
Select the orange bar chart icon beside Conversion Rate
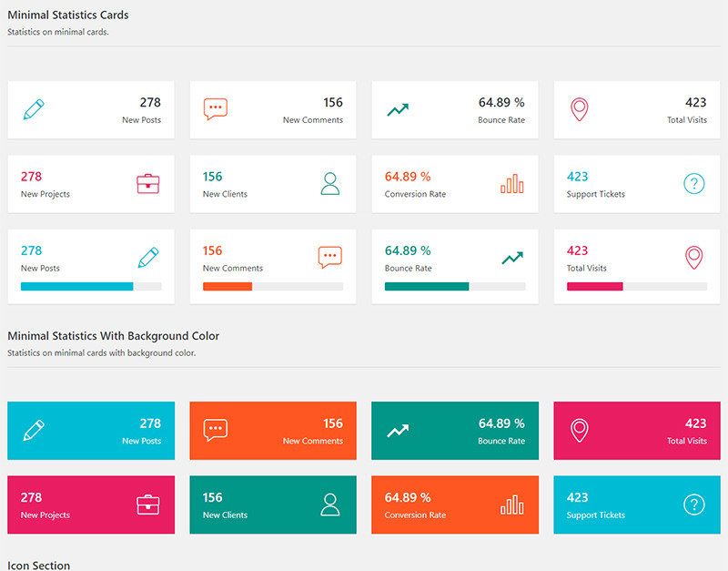pos(512,184)
